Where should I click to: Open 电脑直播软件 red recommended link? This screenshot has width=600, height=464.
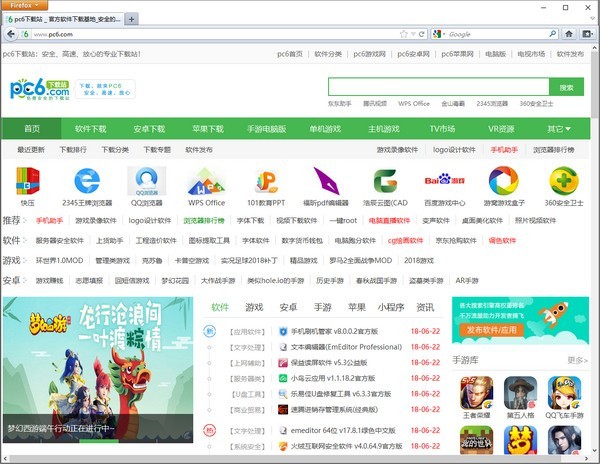(x=389, y=220)
